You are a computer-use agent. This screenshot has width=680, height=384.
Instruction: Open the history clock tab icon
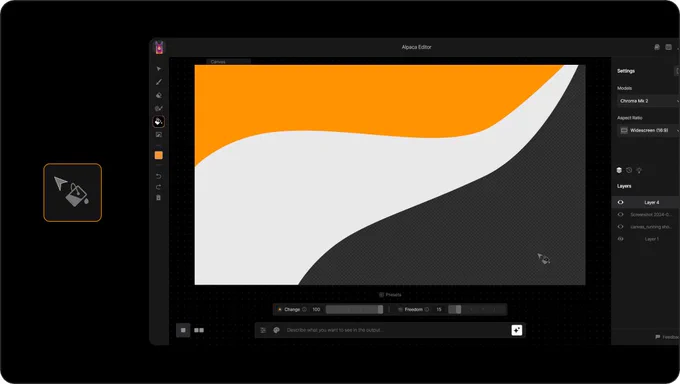point(629,170)
